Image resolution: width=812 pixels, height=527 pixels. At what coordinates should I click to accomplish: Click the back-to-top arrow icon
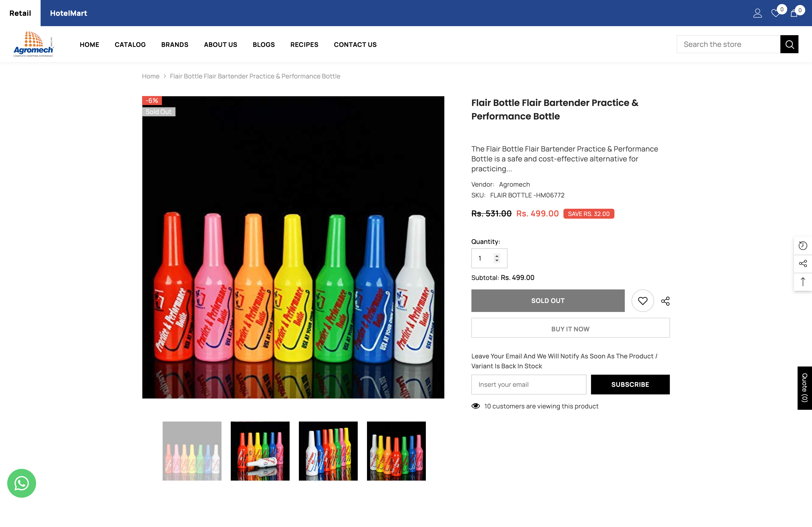click(x=803, y=282)
